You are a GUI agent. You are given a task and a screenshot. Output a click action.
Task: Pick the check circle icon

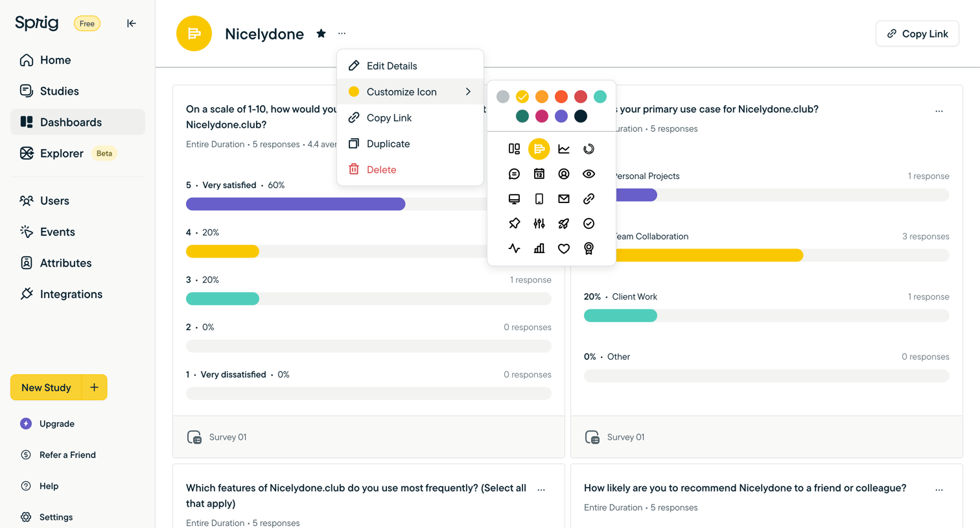pyautogui.click(x=589, y=223)
